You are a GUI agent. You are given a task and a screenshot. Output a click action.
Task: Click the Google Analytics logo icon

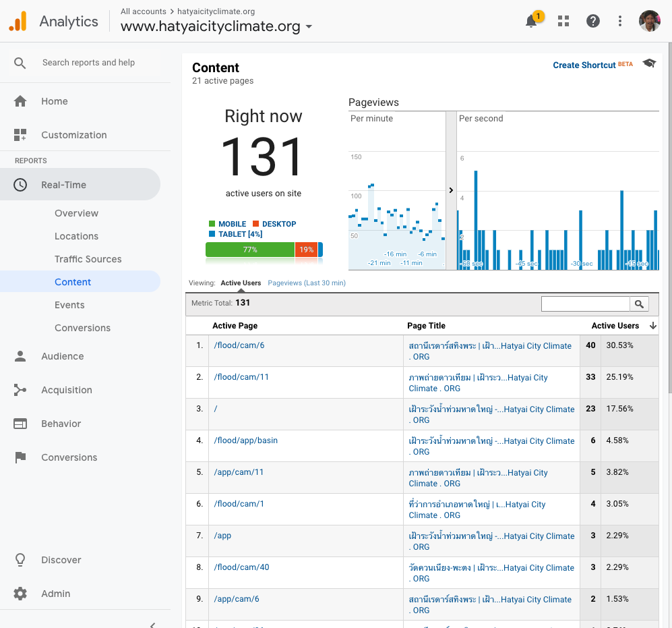(x=18, y=21)
